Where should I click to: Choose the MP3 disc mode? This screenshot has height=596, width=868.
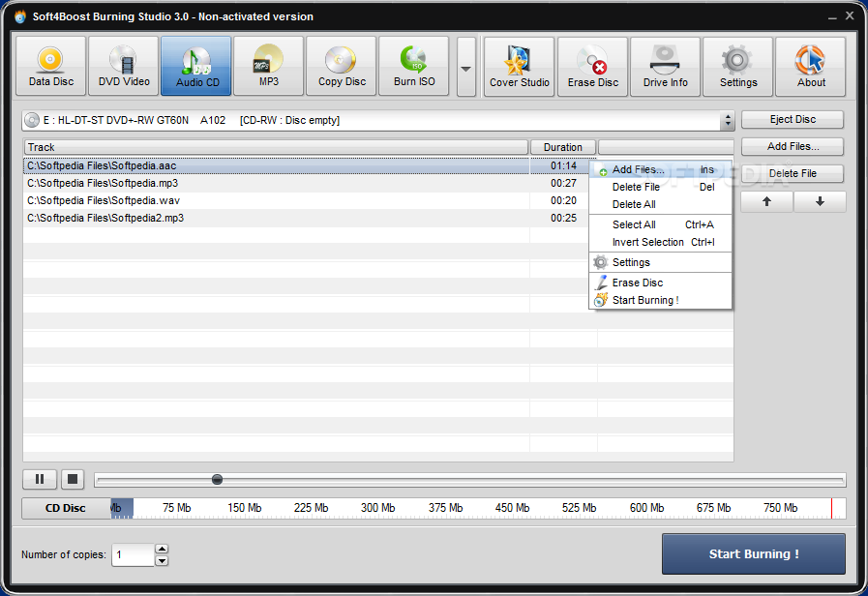pos(268,67)
